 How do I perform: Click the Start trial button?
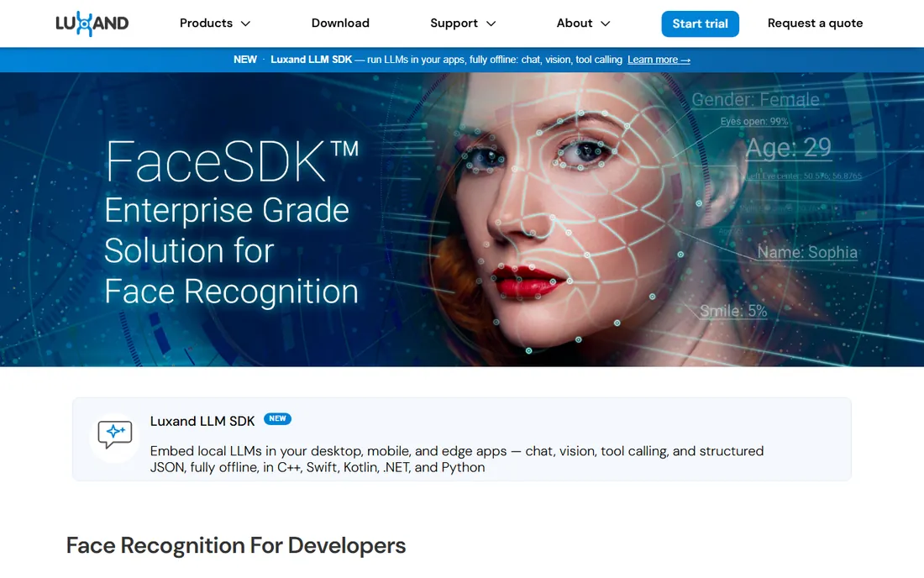click(700, 24)
